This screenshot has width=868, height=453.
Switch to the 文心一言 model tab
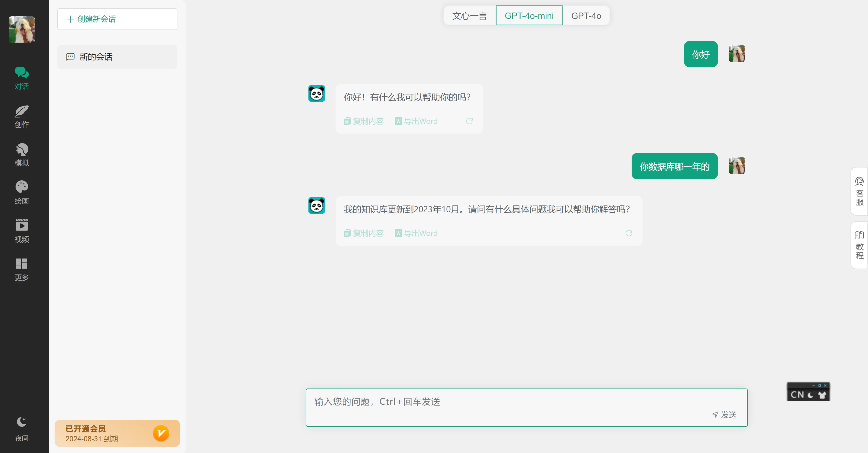click(469, 16)
